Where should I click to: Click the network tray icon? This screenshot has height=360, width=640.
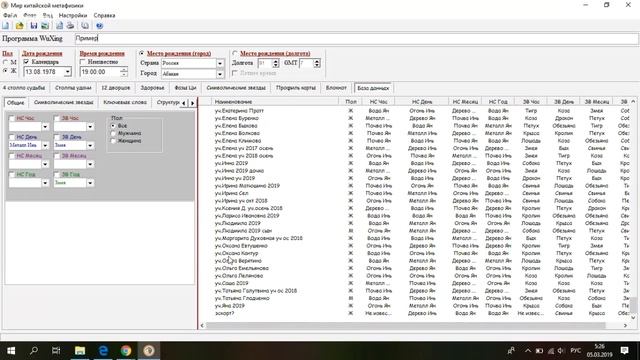(550, 351)
